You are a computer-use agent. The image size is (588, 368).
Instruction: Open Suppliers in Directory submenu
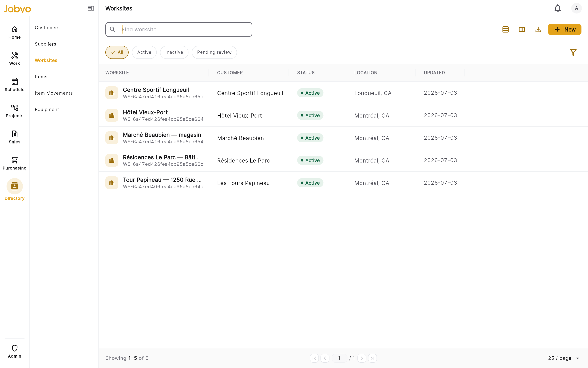[46, 44]
